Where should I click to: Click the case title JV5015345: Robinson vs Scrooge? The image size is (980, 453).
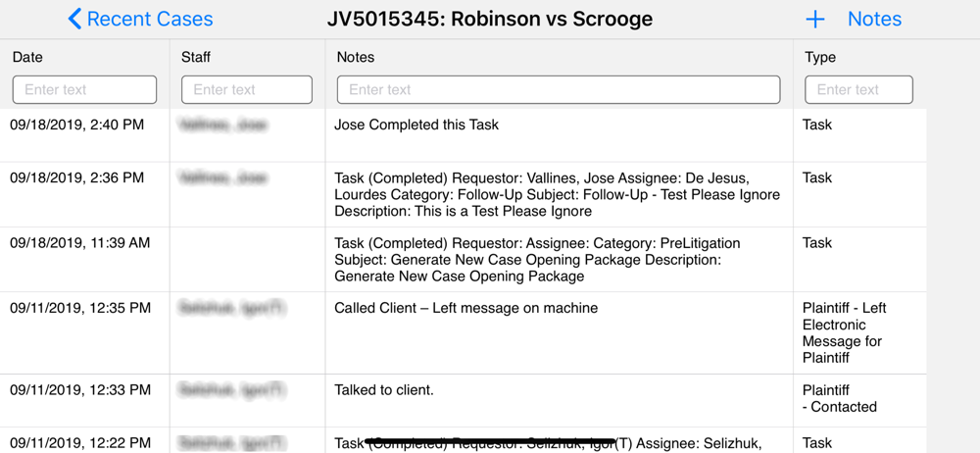pyautogui.click(x=490, y=19)
